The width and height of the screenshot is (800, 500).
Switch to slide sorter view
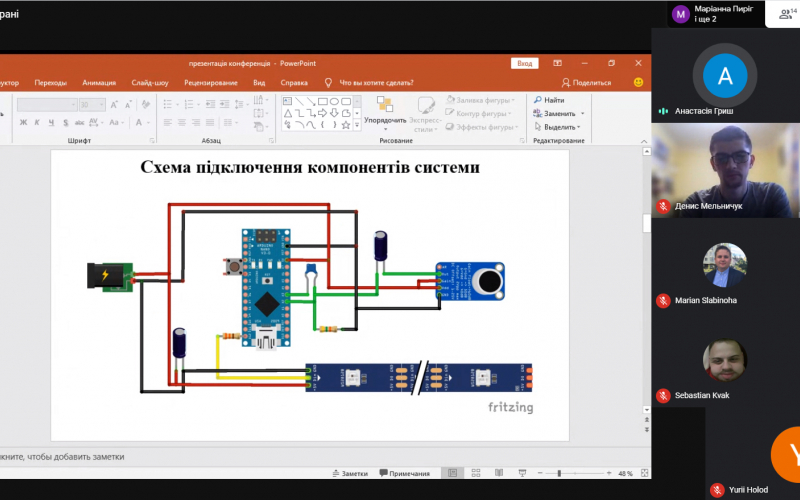pos(476,473)
